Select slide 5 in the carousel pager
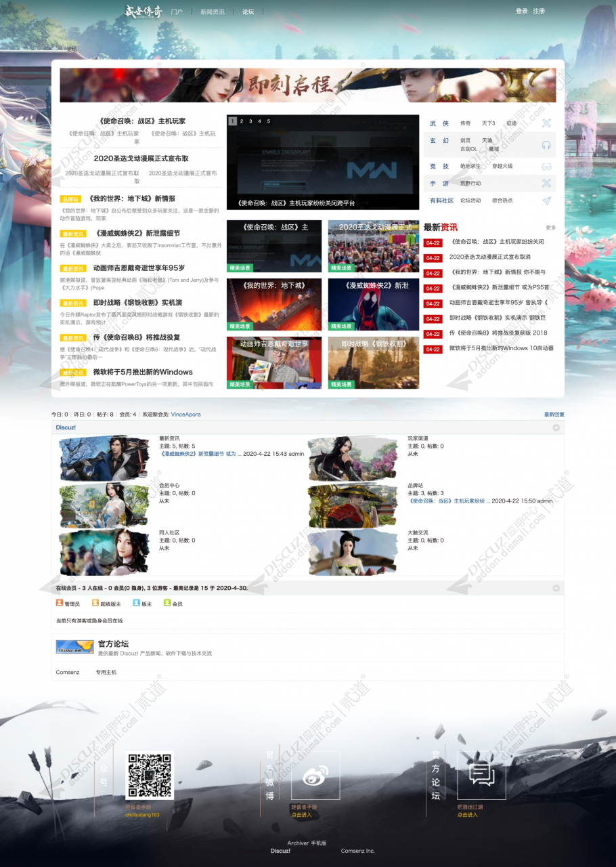Image resolution: width=616 pixels, height=867 pixels. [x=268, y=121]
